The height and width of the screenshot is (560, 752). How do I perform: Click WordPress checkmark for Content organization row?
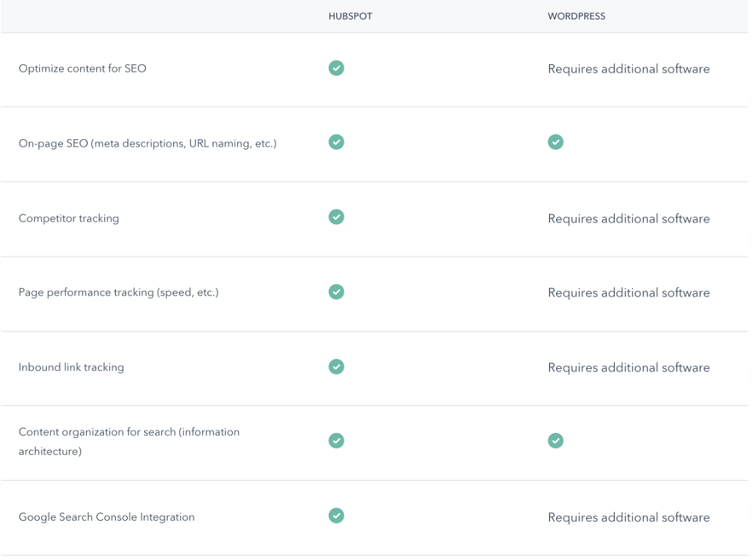(x=555, y=441)
